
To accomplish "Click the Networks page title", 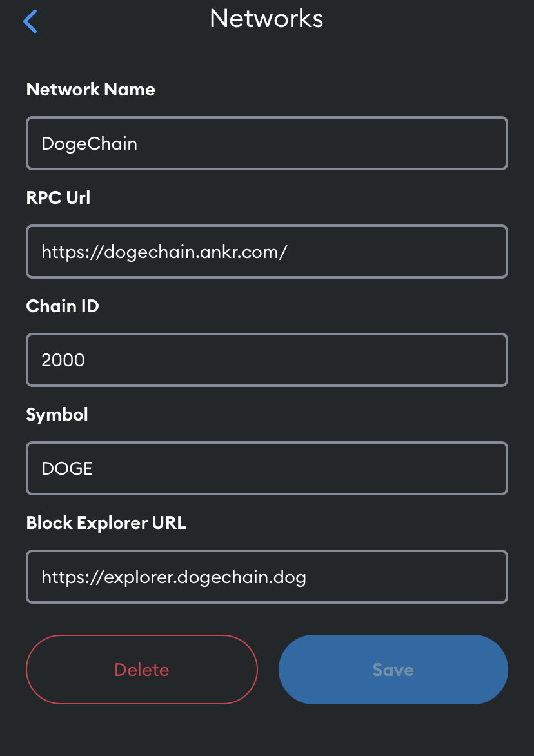I will [266, 19].
